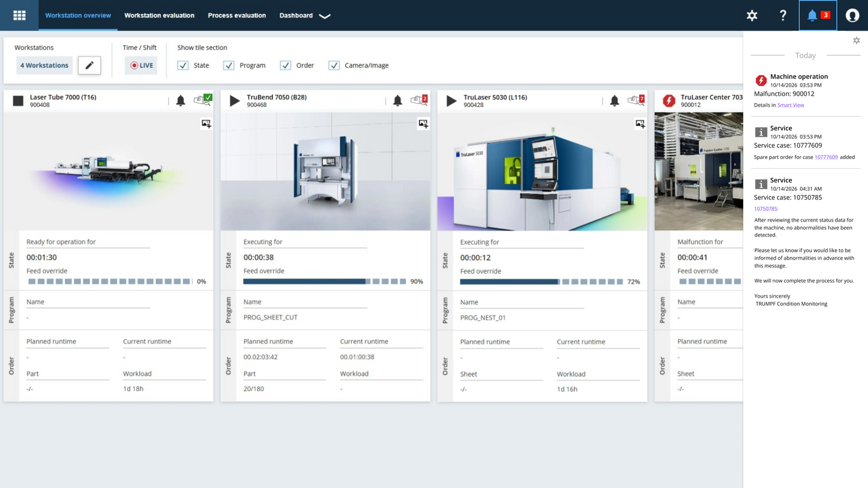
Task: Click the bell on TruLaser 5030 tile
Action: pos(614,101)
